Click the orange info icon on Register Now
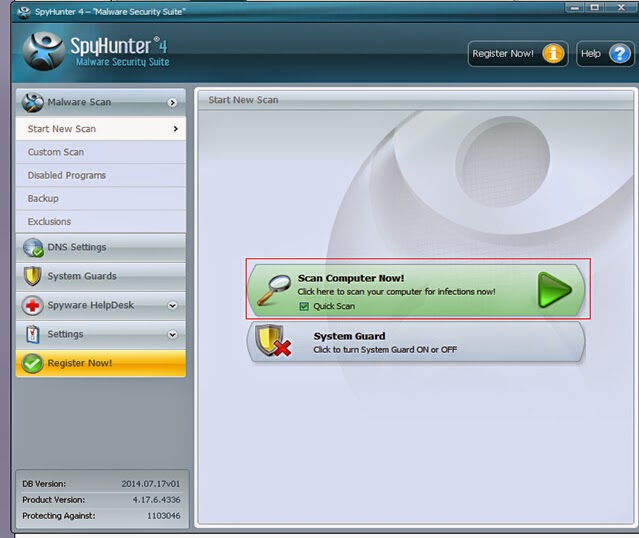The image size is (639, 538). pyautogui.click(x=553, y=53)
